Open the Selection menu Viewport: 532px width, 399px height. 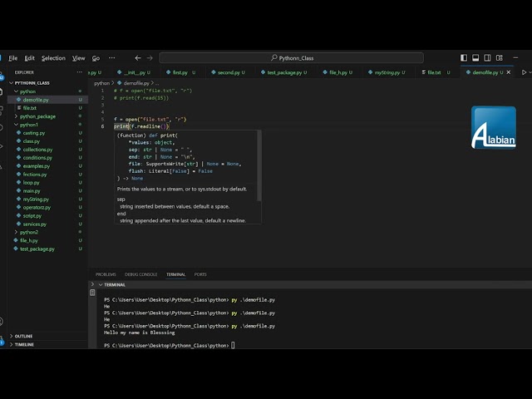(53, 58)
